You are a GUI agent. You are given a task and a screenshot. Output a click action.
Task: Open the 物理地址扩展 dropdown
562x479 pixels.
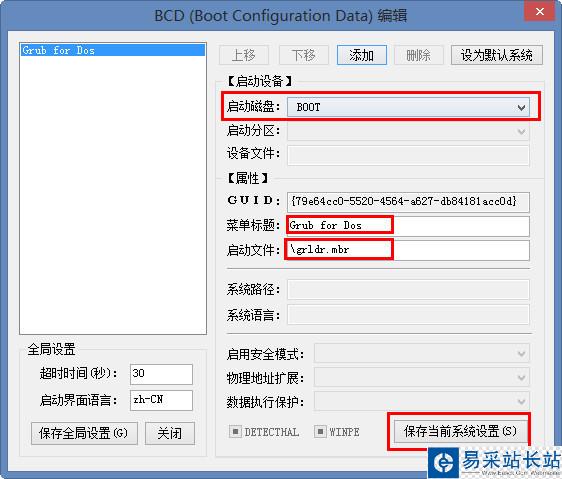[422, 377]
